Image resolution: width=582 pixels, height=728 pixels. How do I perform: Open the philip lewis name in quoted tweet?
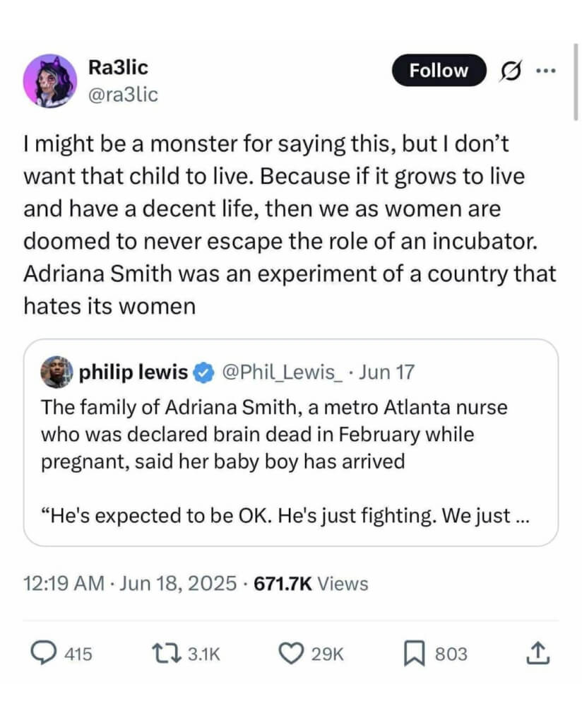coord(133,371)
